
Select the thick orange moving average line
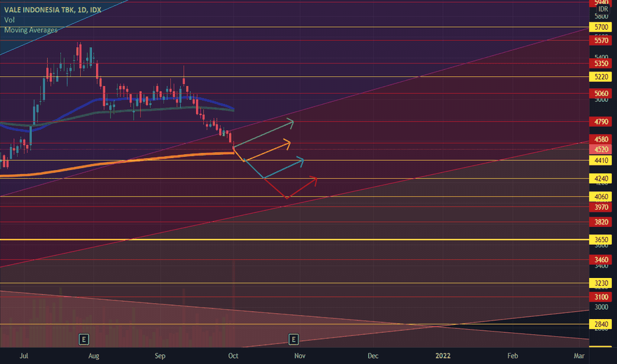click(x=118, y=162)
